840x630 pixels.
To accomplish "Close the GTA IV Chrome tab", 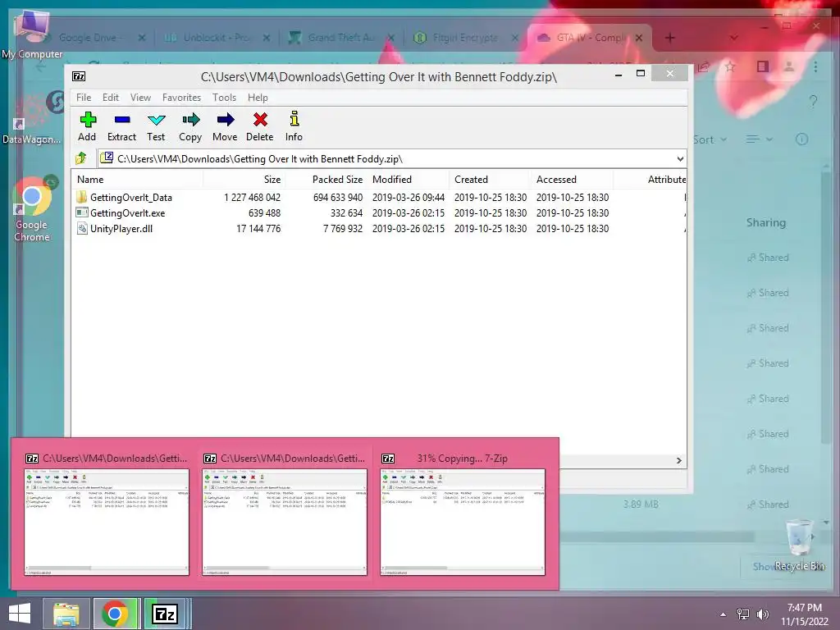I will 638,38.
